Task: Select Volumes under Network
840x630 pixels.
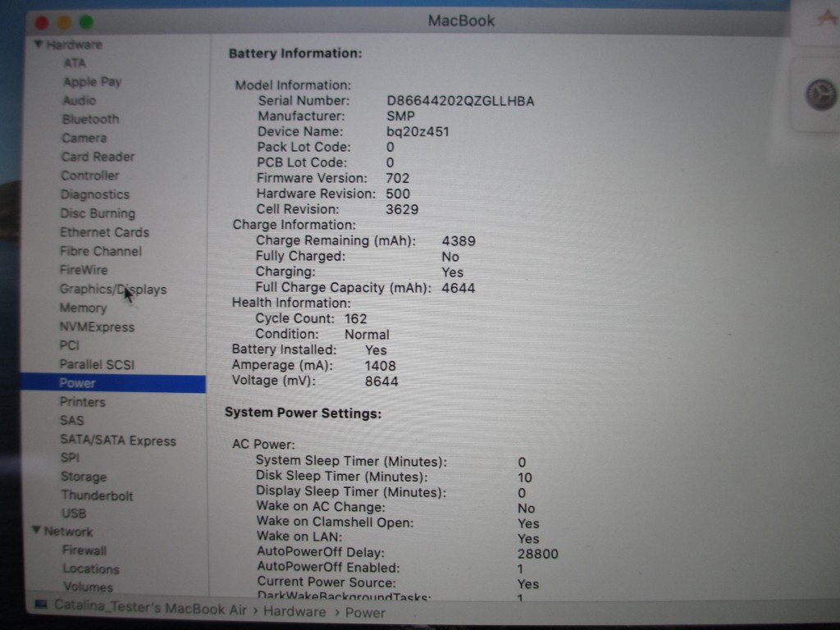Action: pos(89,587)
